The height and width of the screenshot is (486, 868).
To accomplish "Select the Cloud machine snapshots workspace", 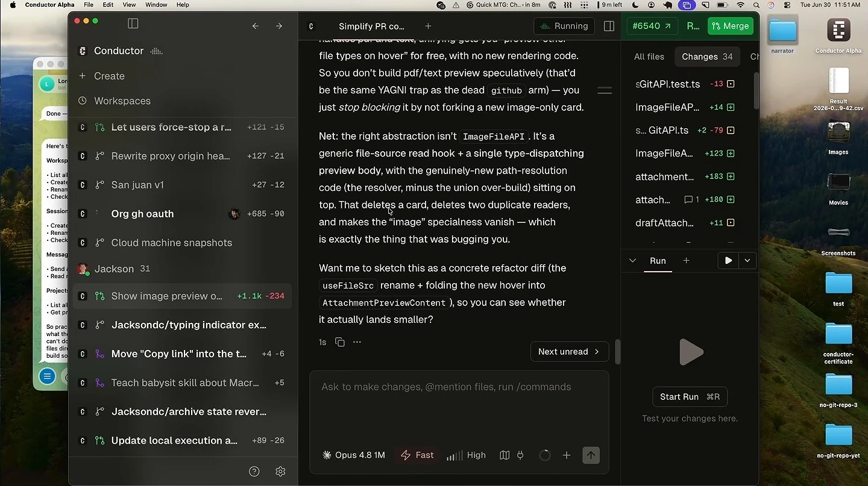I will (181, 243).
